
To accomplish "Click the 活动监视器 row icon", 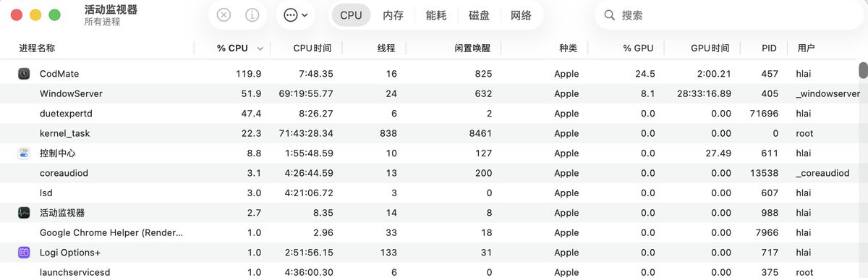I will pyautogui.click(x=24, y=213).
